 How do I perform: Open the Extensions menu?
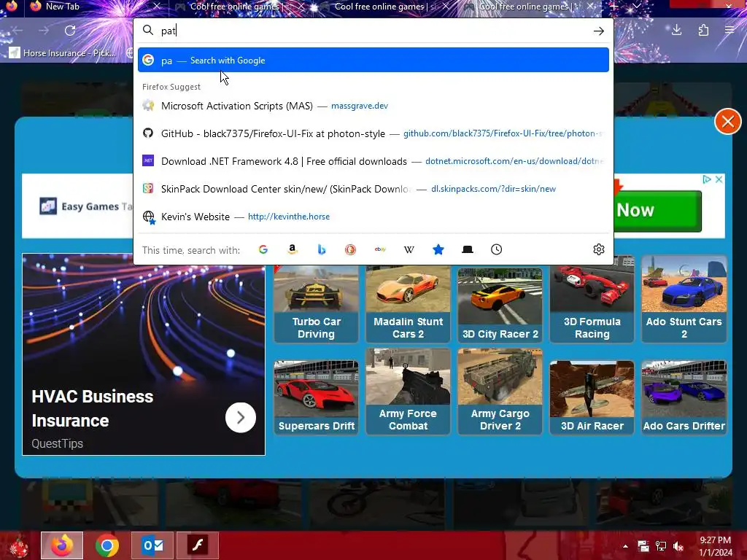[703, 31]
